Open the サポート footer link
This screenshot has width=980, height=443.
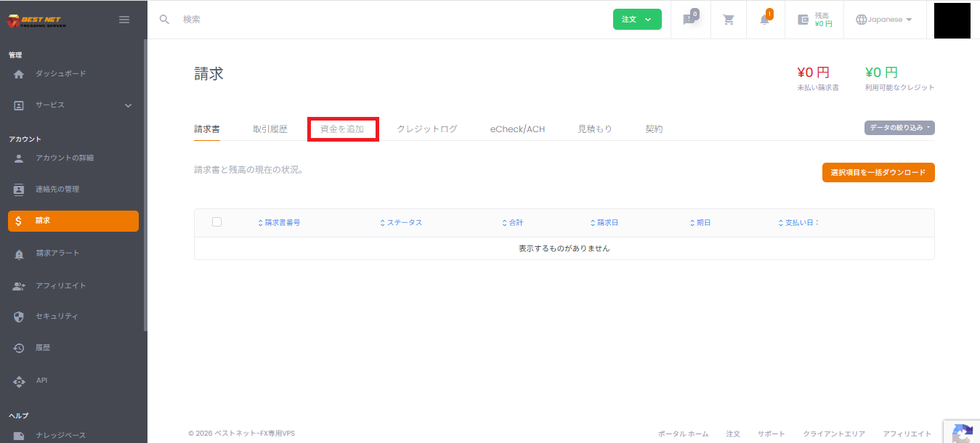pos(771,434)
